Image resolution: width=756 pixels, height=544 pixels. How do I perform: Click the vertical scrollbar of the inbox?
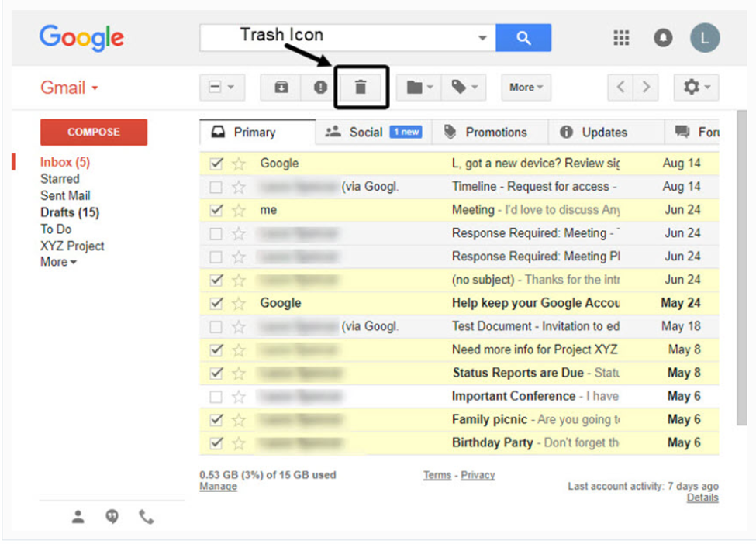click(x=741, y=268)
